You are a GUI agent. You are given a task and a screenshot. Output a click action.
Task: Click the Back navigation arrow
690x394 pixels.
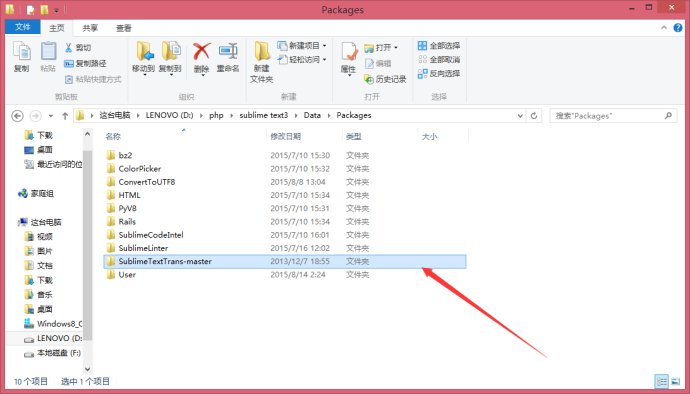point(17,116)
